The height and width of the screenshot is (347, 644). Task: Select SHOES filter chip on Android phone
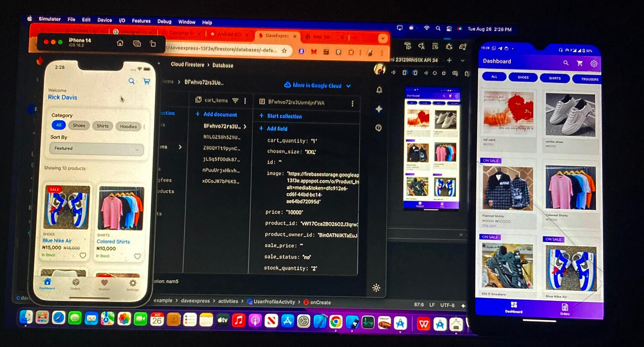pos(523,78)
